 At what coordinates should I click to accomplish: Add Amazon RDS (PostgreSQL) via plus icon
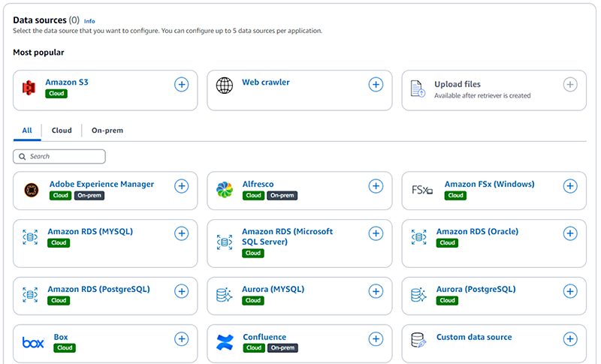tap(182, 291)
